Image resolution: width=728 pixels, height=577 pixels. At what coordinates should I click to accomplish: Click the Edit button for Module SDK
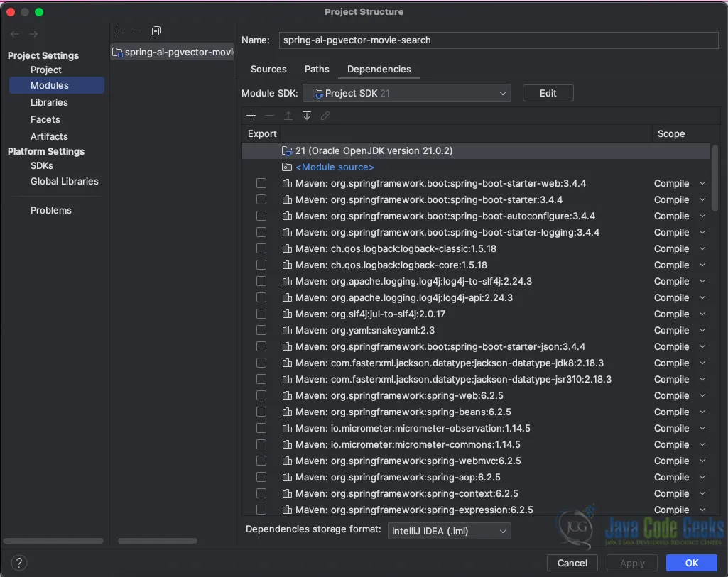(548, 93)
